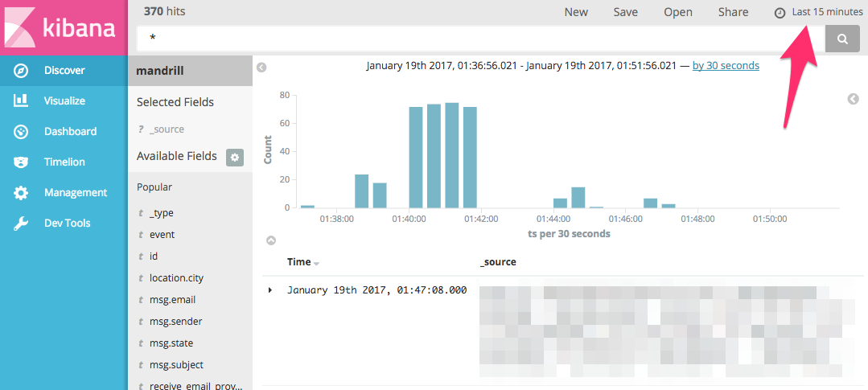Open Dashboard gauge icon
The height and width of the screenshot is (390, 868).
21,132
